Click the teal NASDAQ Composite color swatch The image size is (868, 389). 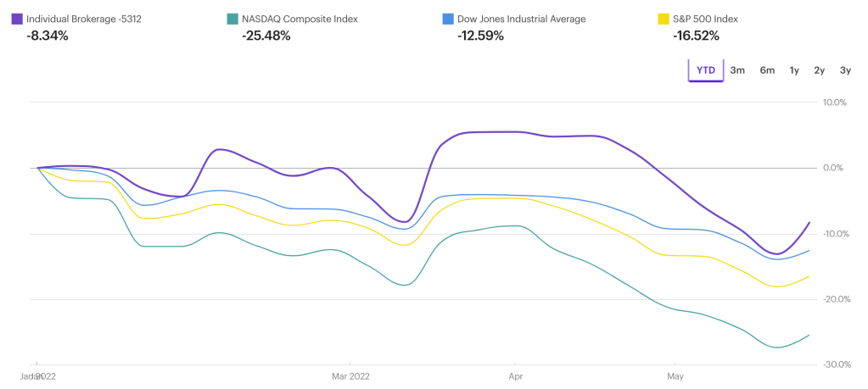[x=232, y=19]
